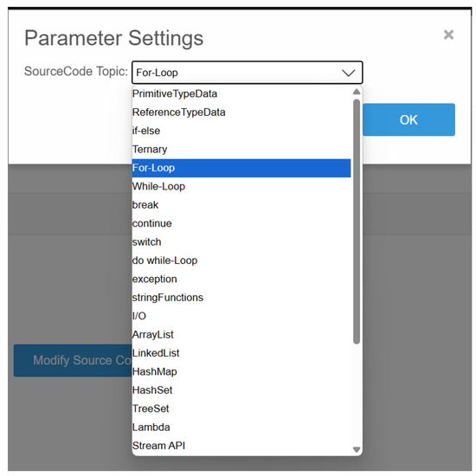476x476 pixels.
Task: Select the if-else topic
Action: point(241,131)
